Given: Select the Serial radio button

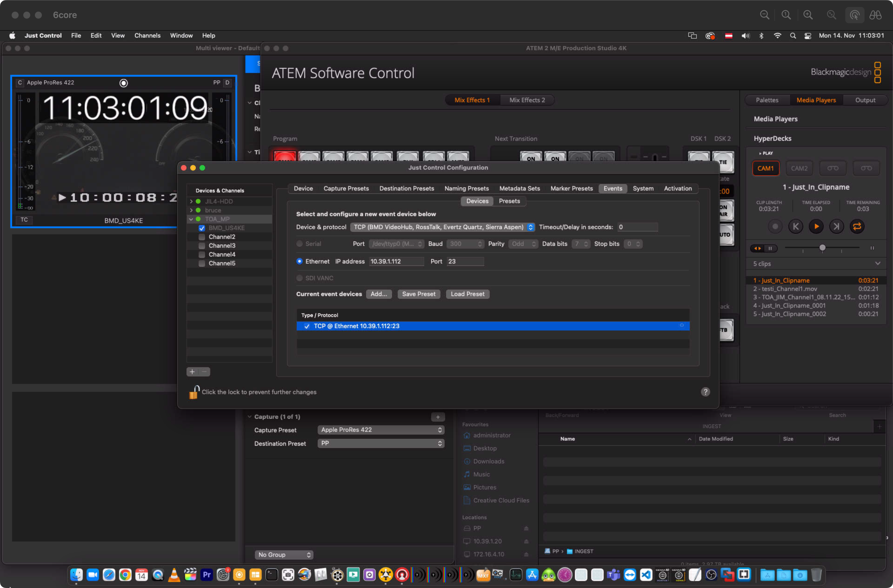Looking at the screenshot, I should click(x=299, y=244).
